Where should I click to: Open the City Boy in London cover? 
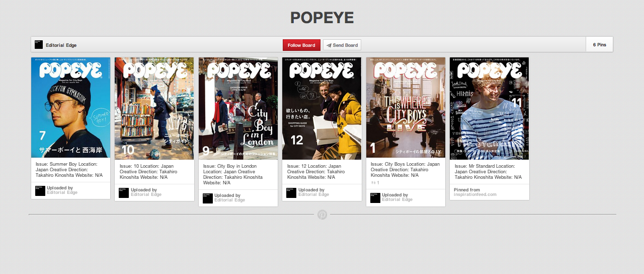238,108
